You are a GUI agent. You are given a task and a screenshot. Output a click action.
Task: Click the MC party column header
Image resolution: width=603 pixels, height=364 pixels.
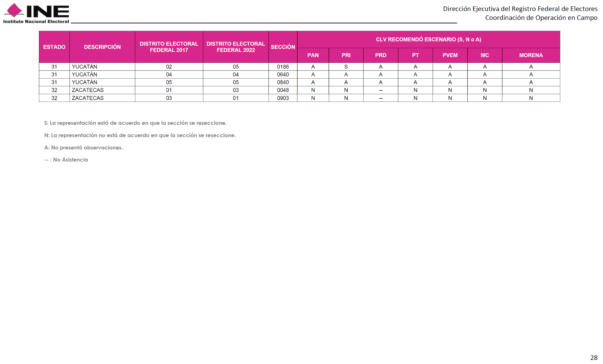coord(484,55)
